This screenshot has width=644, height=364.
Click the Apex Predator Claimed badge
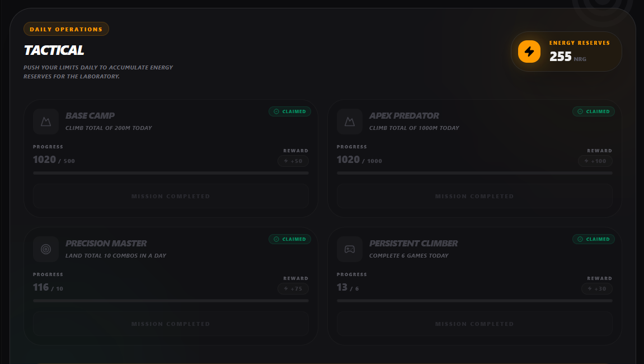pyautogui.click(x=594, y=111)
